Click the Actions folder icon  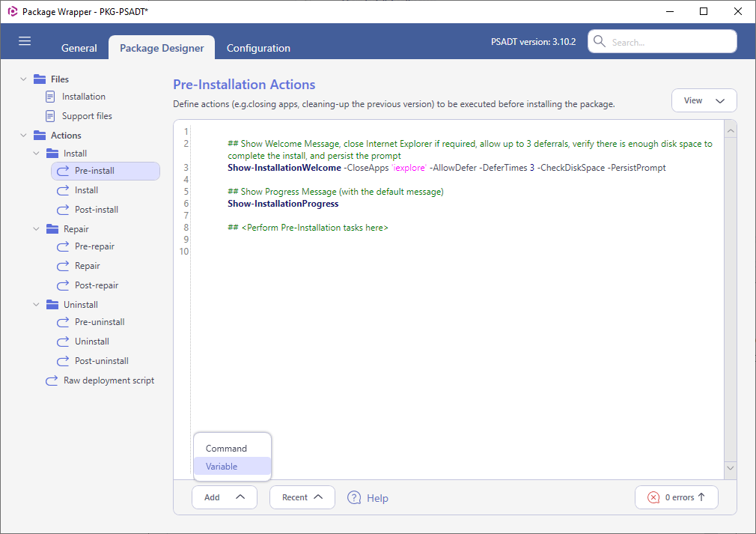pos(40,136)
